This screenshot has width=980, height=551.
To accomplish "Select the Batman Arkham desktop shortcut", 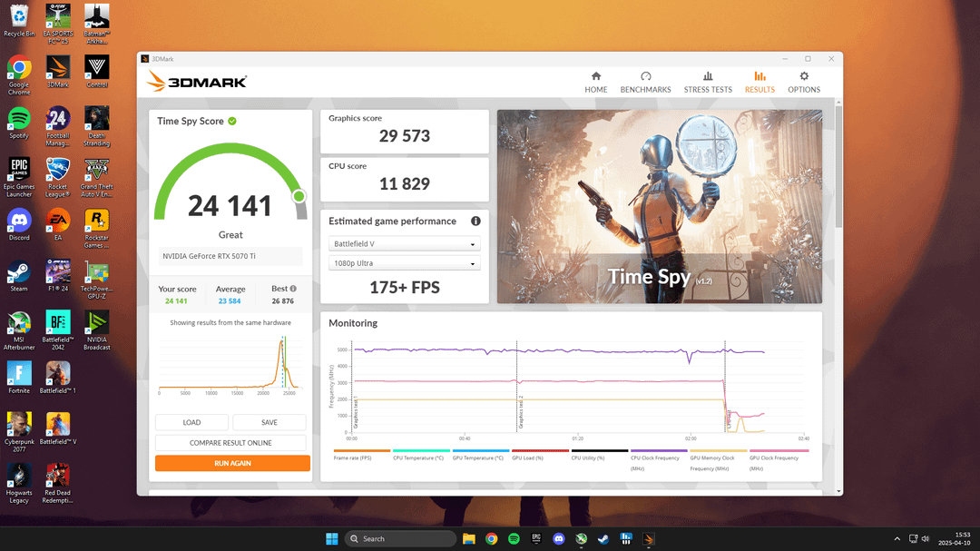I will pyautogui.click(x=97, y=25).
